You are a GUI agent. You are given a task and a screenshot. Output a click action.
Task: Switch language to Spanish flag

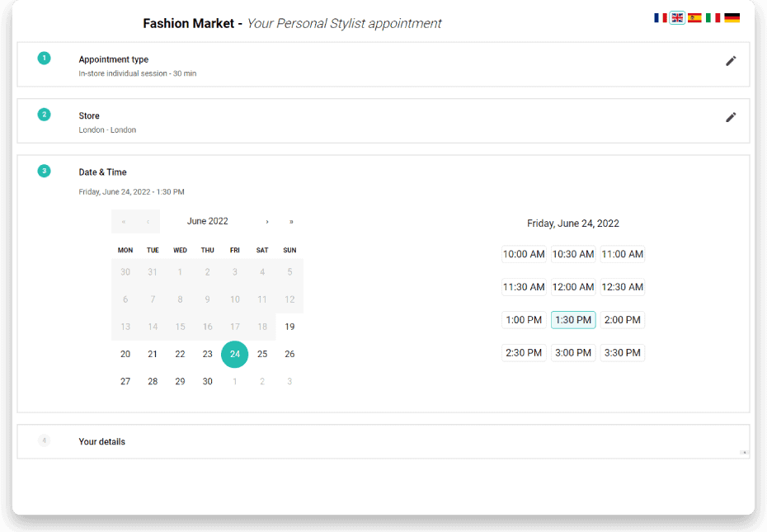[x=694, y=18]
